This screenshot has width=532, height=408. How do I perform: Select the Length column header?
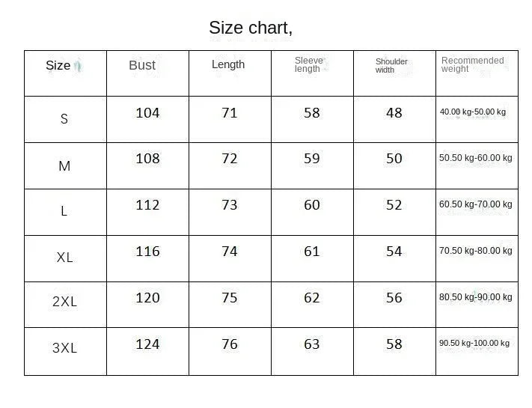[x=228, y=64]
